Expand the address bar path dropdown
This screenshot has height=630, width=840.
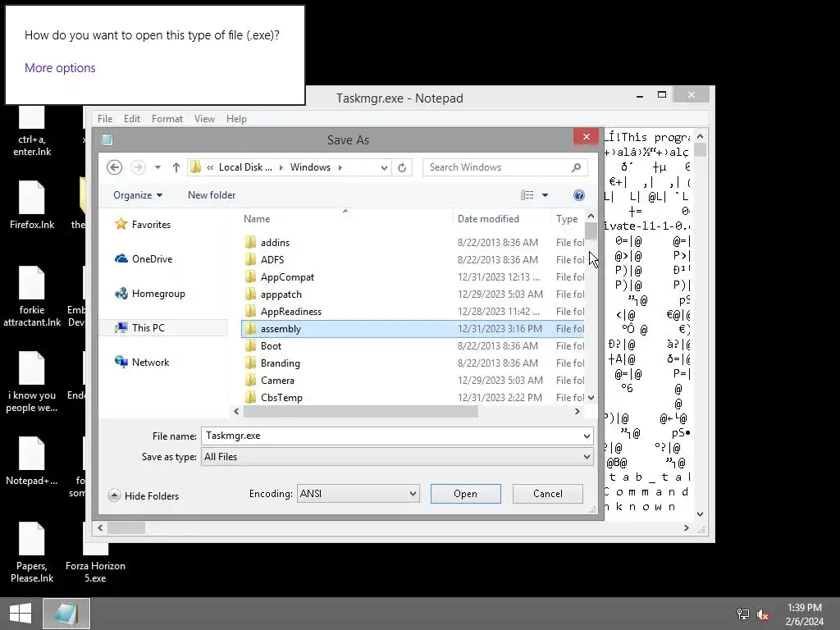click(x=384, y=167)
